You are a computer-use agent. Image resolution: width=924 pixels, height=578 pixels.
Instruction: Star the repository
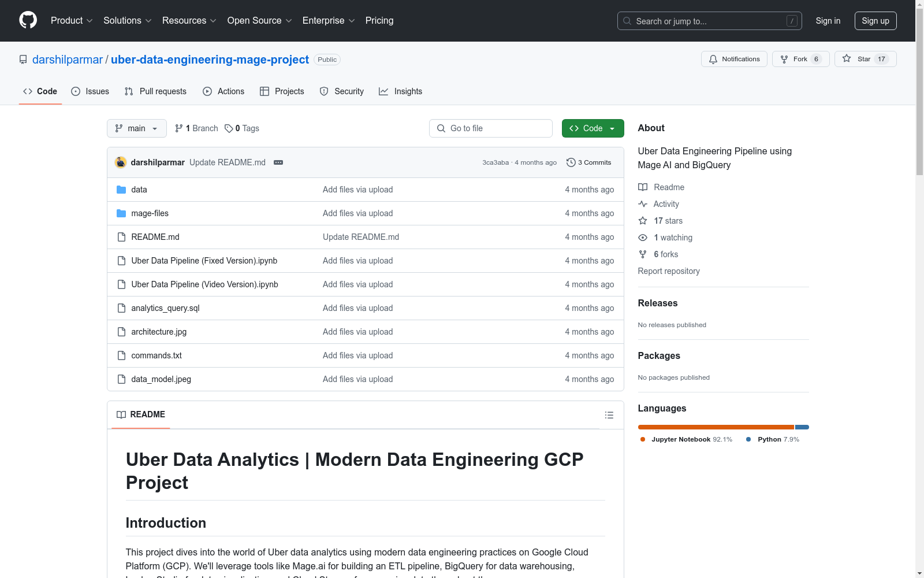click(x=865, y=59)
